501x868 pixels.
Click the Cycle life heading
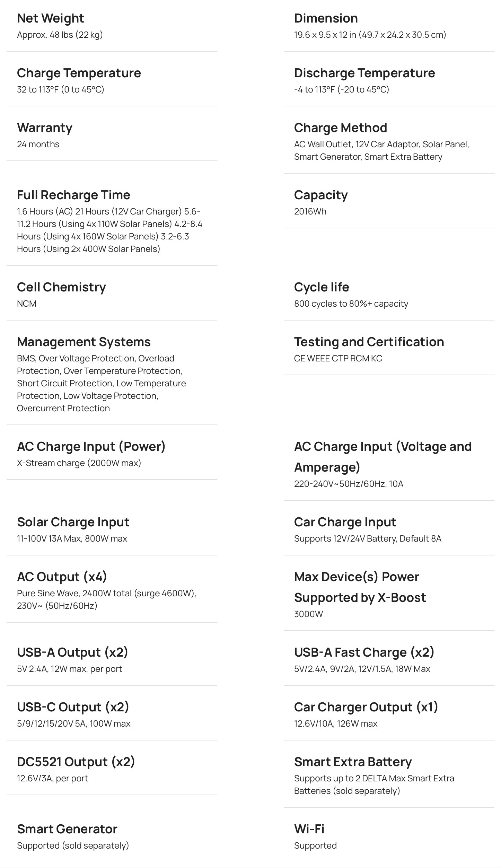pos(321,287)
